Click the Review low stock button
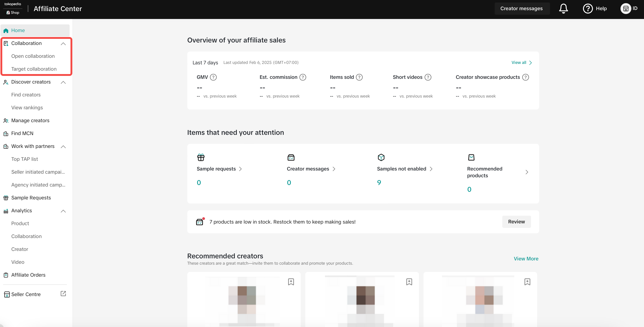Viewport: 644px width, 327px height. (x=516, y=222)
